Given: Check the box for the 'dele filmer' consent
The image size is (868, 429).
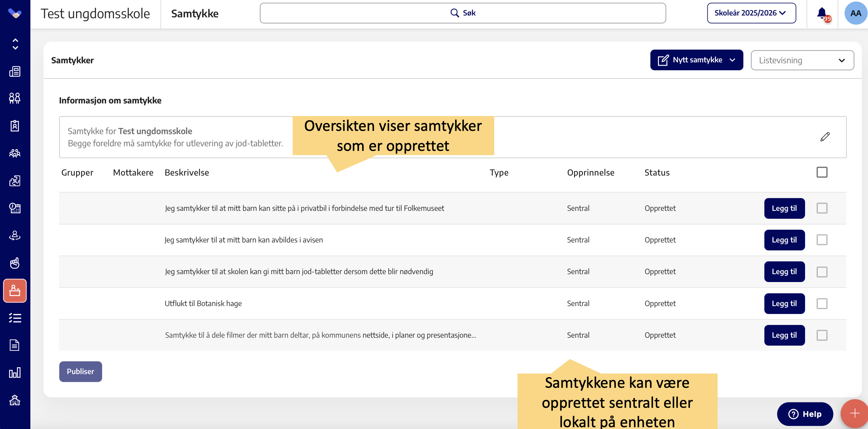Looking at the screenshot, I should point(822,335).
